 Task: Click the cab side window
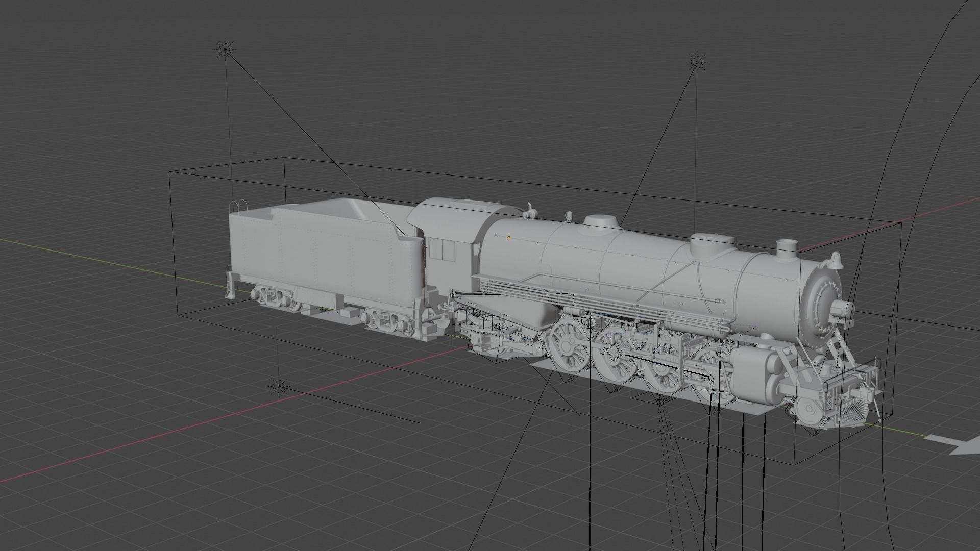pyautogui.click(x=441, y=251)
